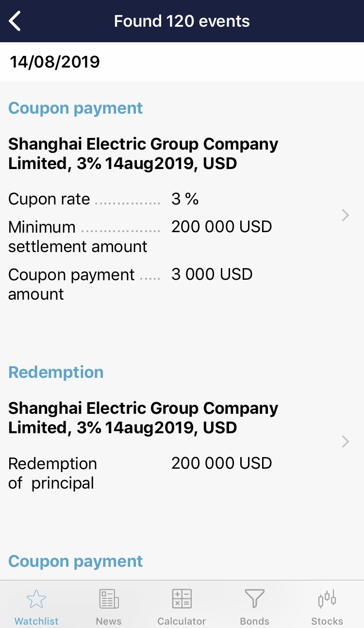Open the News newspaper icon

coord(109,599)
